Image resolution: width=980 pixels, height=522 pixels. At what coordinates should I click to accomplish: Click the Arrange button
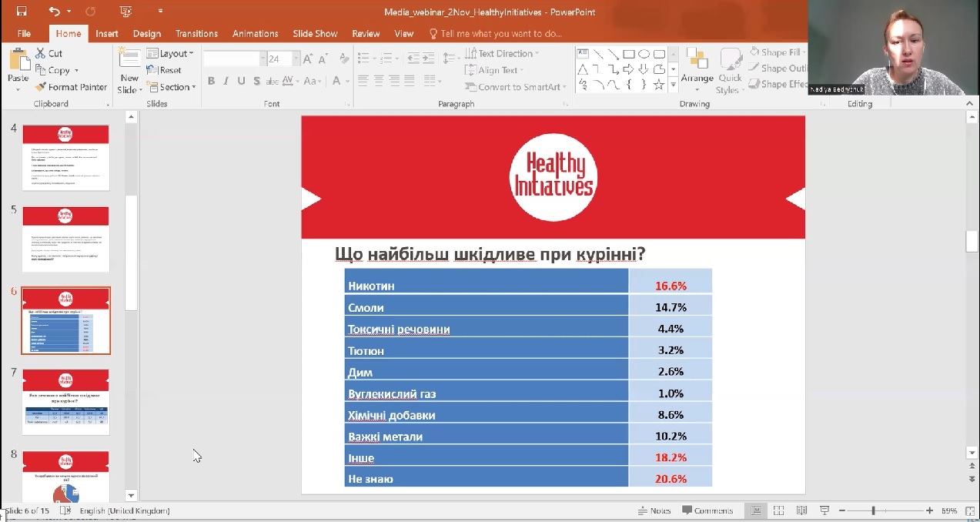(x=697, y=68)
